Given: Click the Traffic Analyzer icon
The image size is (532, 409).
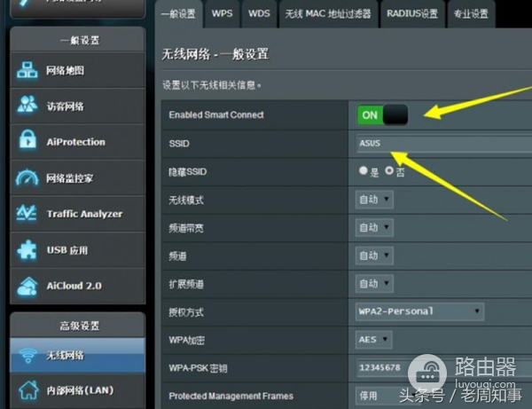Looking at the screenshot, I should tap(27, 214).
